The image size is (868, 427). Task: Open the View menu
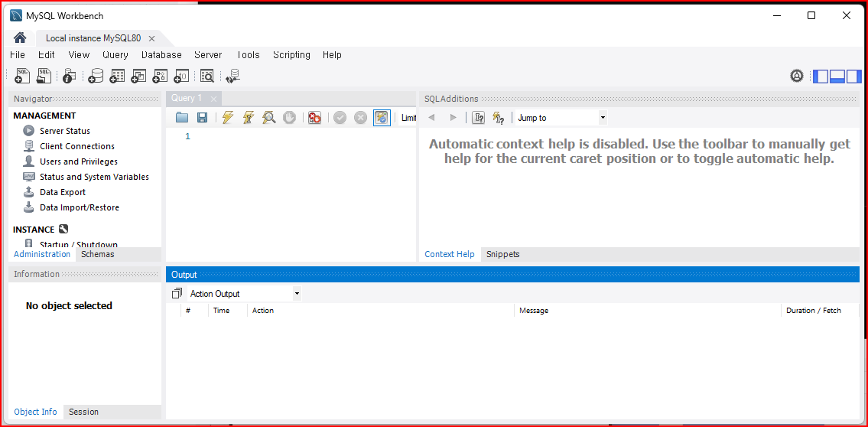[80, 55]
